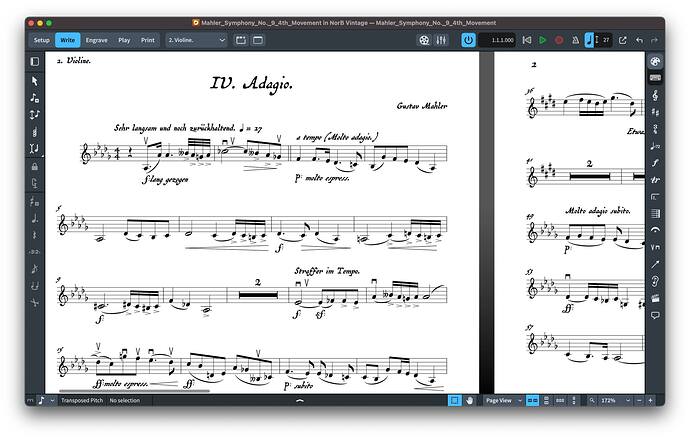Switch to Engrave mode
The height and width of the screenshot is (438, 690).
click(x=96, y=40)
